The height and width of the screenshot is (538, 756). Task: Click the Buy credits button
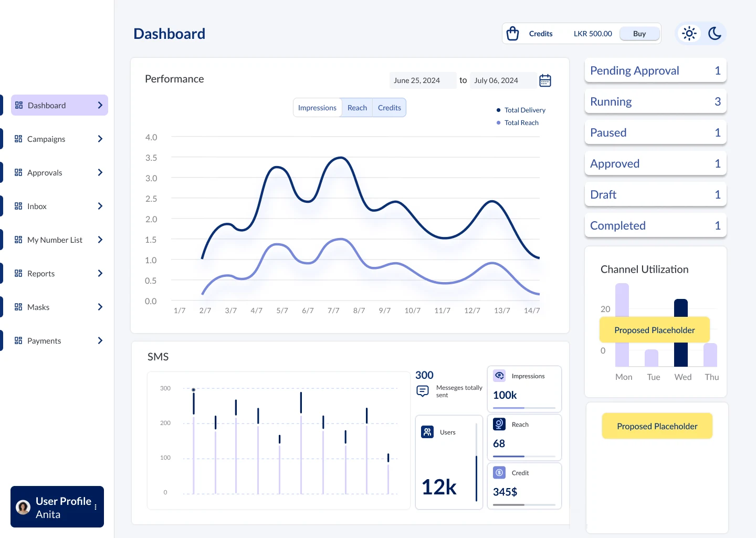point(639,34)
